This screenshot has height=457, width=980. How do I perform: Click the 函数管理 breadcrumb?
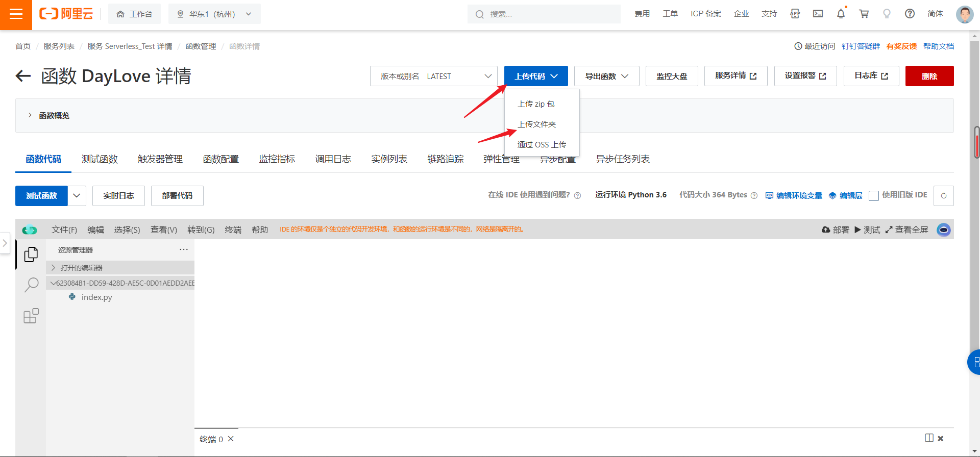(x=201, y=46)
